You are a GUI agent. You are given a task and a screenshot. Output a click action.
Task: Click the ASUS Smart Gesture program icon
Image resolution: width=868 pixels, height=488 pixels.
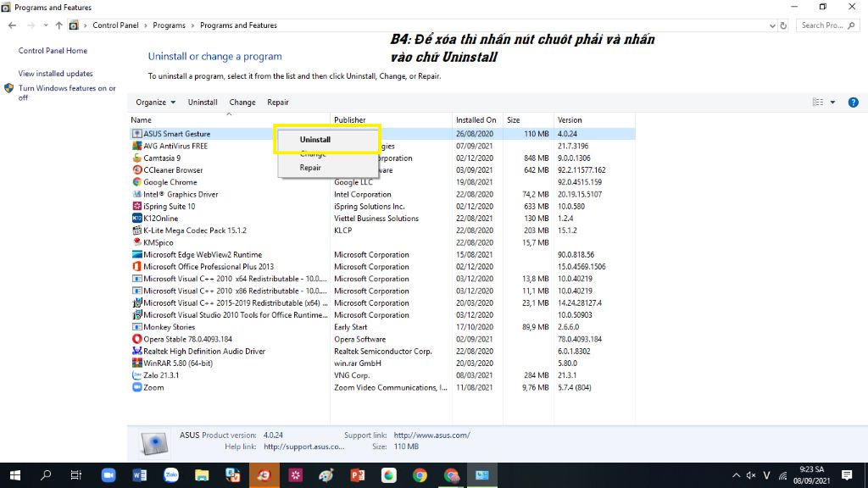(136, 134)
